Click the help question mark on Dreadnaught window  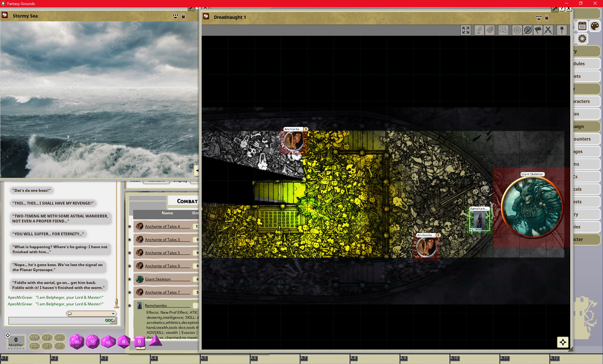(562, 8)
